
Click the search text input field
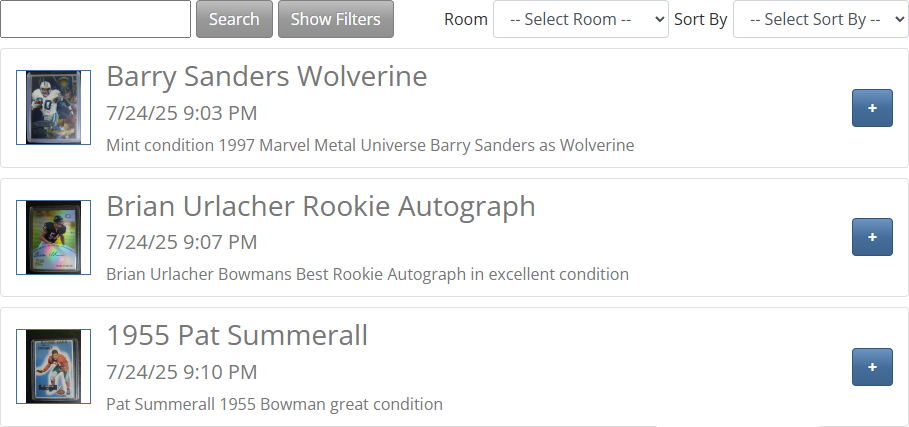coord(96,19)
